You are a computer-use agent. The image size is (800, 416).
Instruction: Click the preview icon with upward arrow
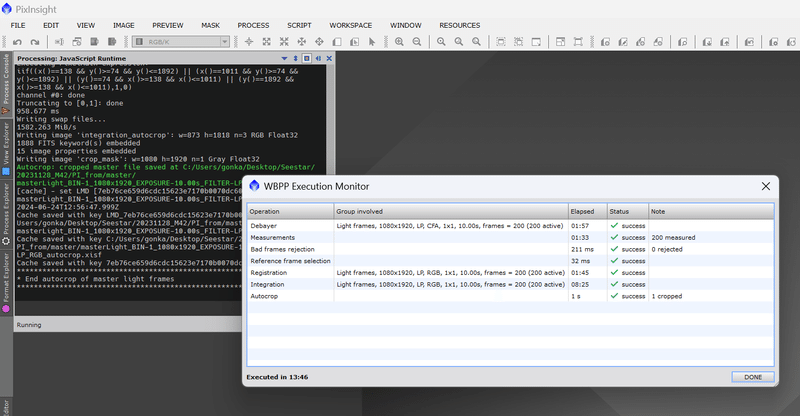(x=724, y=42)
